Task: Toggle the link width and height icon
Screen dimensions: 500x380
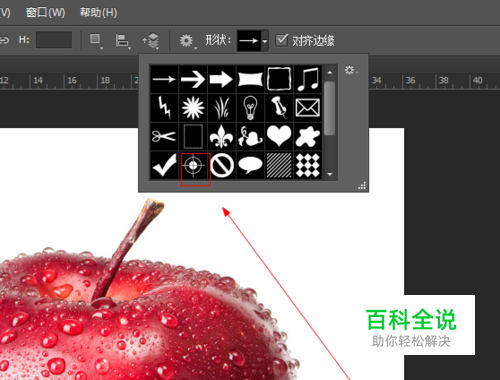Action: (x=5, y=40)
